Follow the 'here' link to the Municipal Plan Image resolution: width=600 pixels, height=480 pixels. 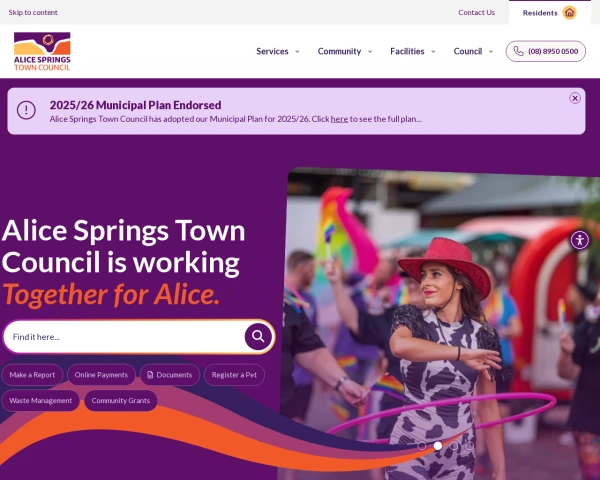[339, 119]
